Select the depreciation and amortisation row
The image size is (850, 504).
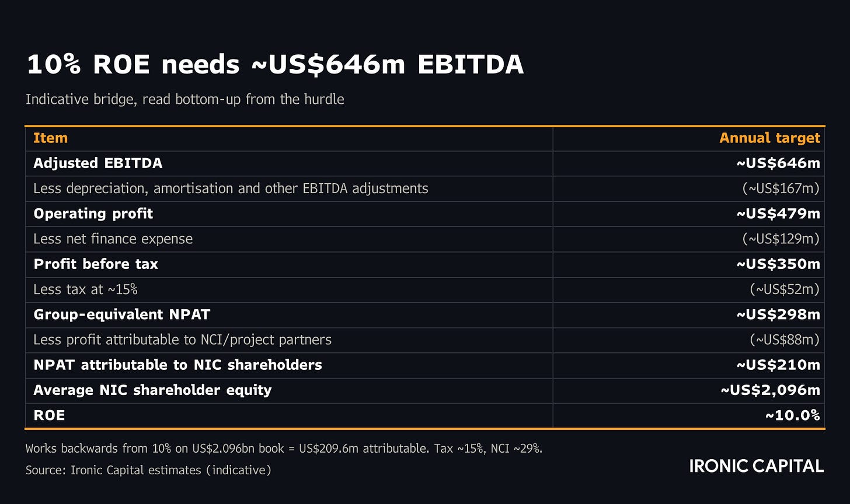425,188
